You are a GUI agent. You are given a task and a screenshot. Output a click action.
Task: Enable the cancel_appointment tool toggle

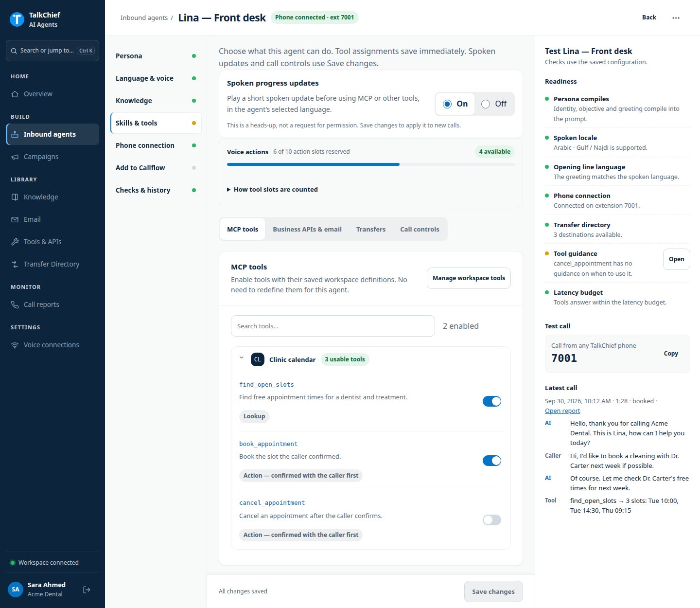(492, 520)
